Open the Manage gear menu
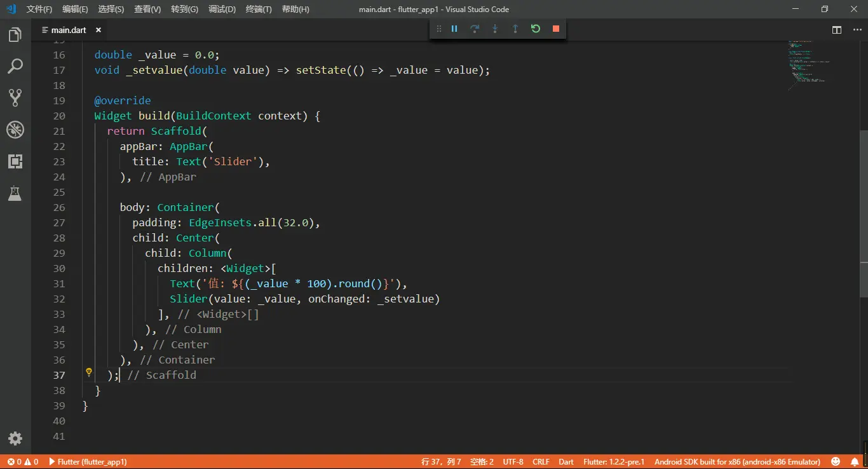Viewport: 868px width, 469px height. point(15,438)
